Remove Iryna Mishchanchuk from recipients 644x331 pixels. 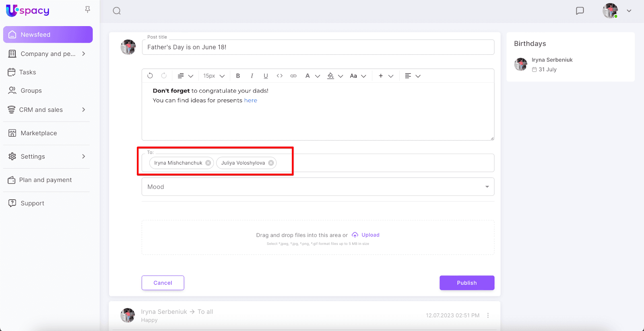tap(208, 163)
